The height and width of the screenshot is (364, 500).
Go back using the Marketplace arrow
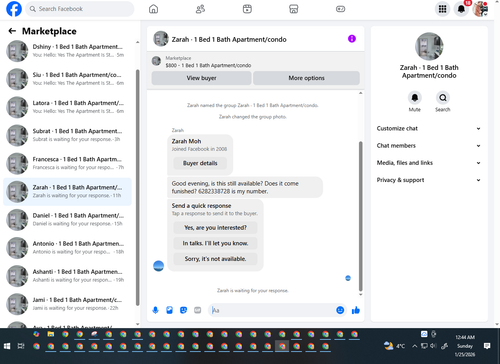click(x=12, y=31)
